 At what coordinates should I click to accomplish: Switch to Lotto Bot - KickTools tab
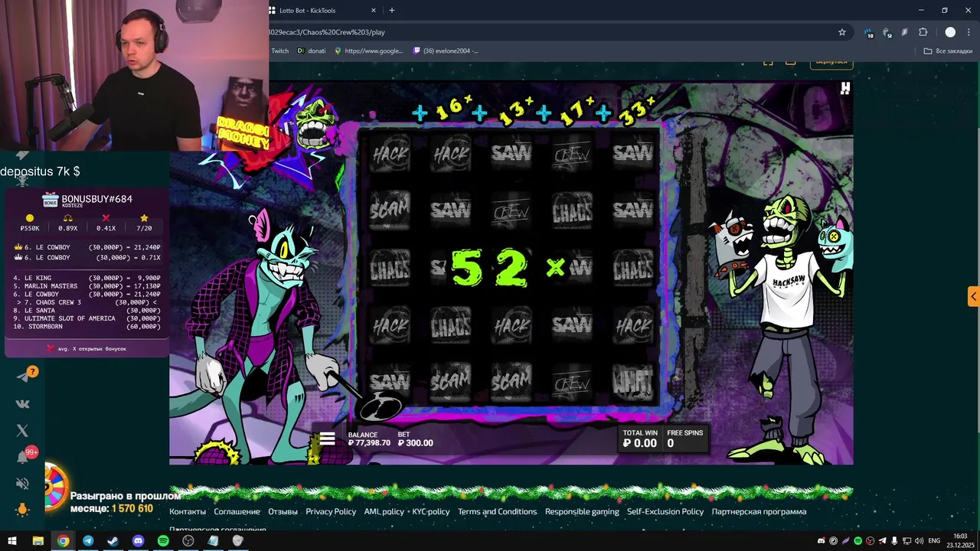click(x=321, y=10)
